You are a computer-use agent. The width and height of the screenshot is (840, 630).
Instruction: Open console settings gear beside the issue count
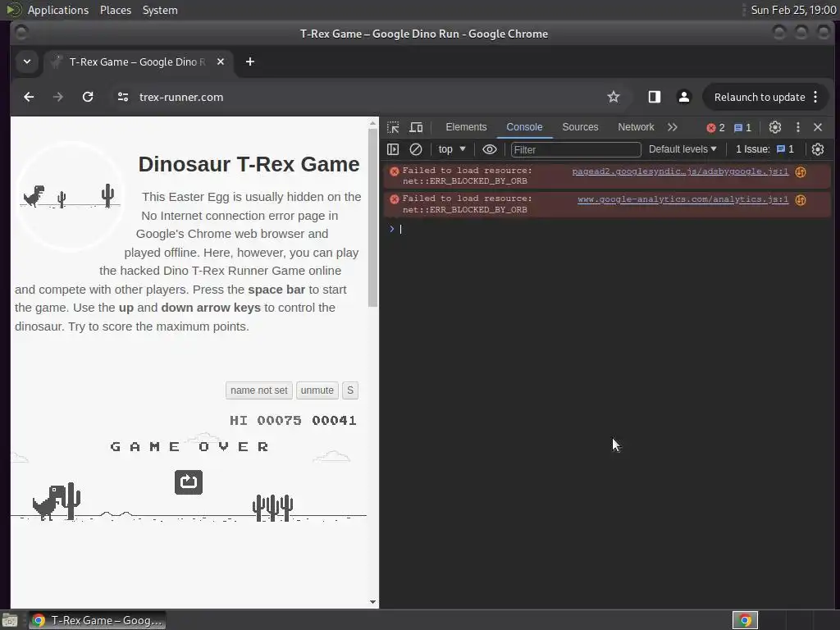pos(818,149)
